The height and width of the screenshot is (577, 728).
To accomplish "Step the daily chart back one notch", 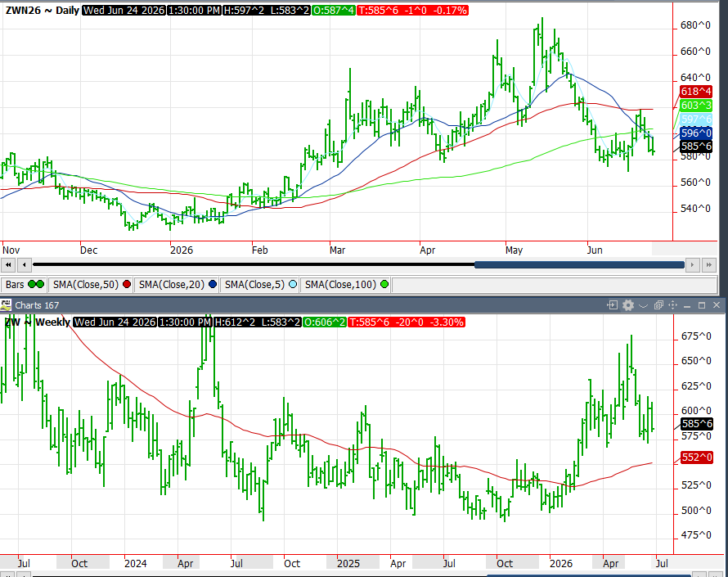I will 25,265.
